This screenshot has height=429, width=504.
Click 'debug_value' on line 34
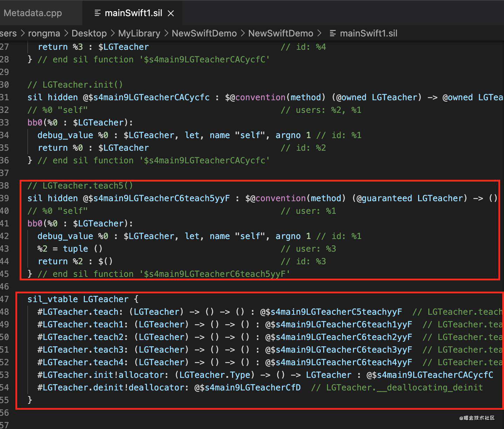coord(65,135)
